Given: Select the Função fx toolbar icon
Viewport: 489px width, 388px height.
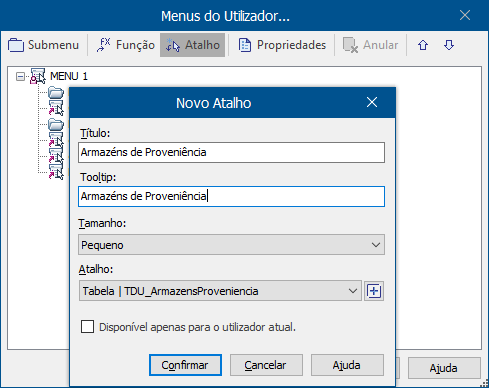Looking at the screenshot, I should (103, 45).
